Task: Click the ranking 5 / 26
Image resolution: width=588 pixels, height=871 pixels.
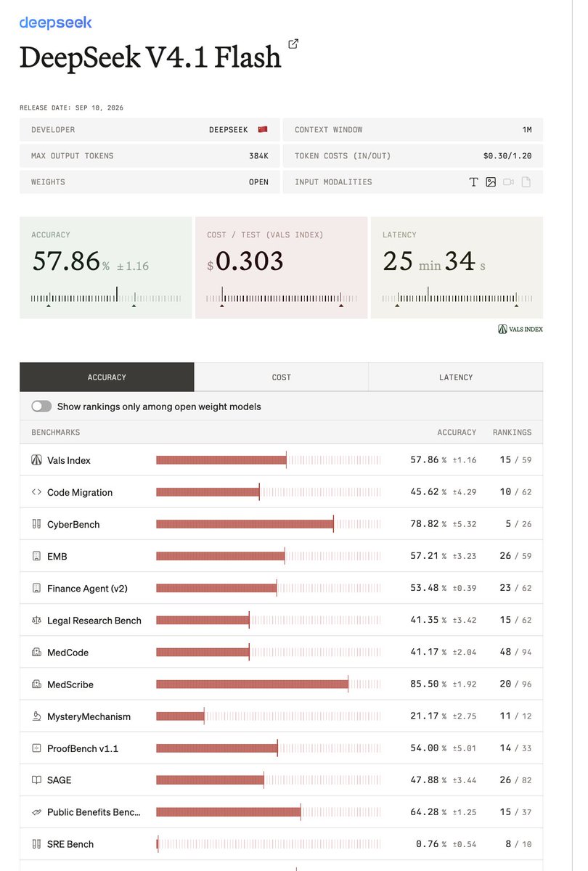Action: 518,524
